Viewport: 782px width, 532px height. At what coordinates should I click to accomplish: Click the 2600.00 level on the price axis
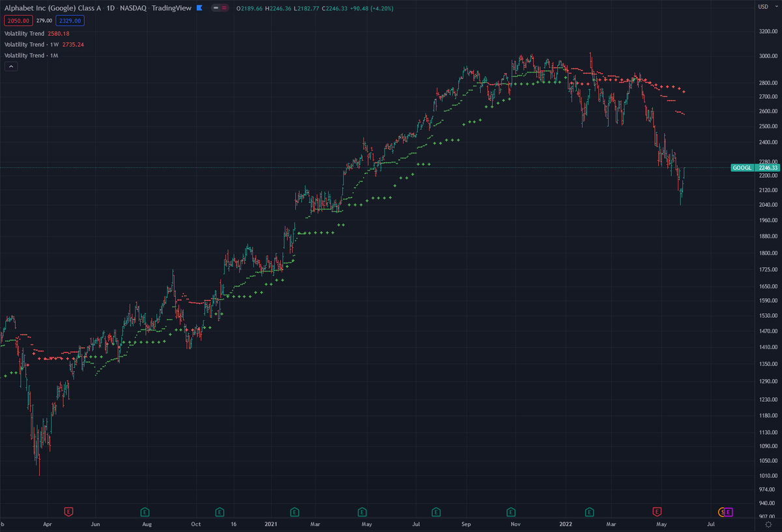768,111
